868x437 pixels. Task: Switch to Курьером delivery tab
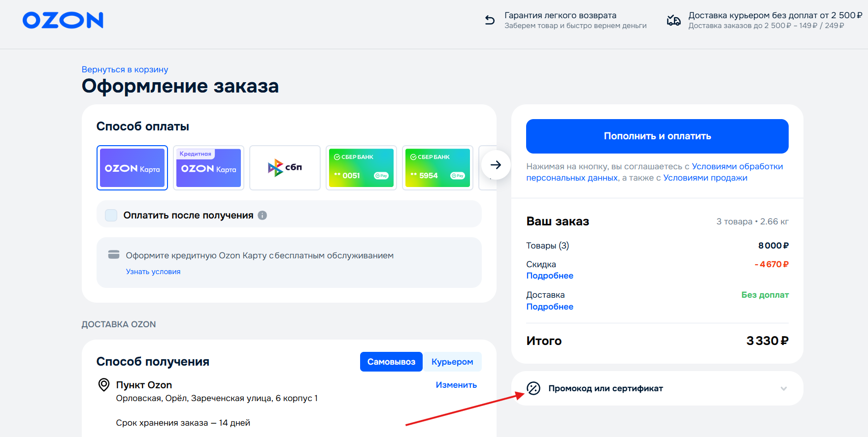[x=452, y=362]
